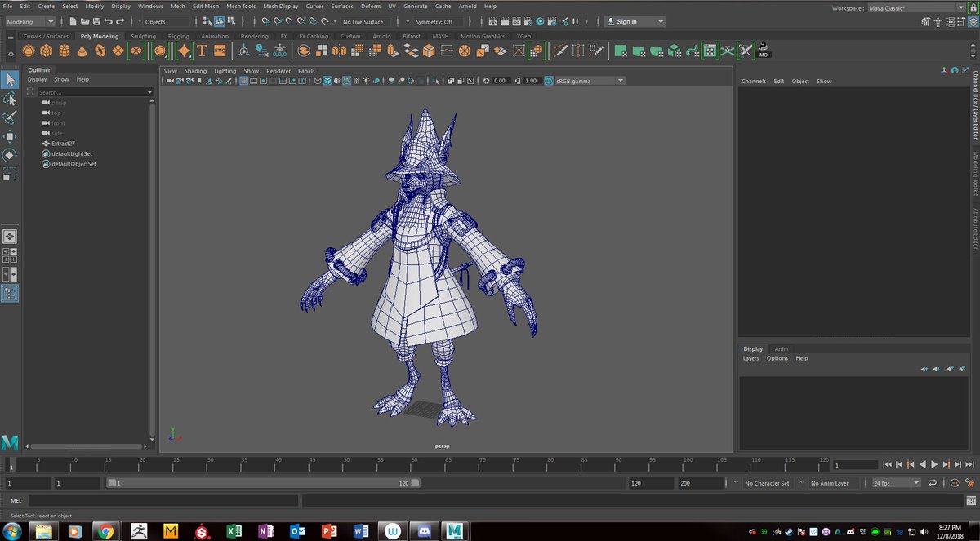Open ZBrush from the Windows taskbar
The width and height of the screenshot is (980, 541).
pyautogui.click(x=139, y=531)
